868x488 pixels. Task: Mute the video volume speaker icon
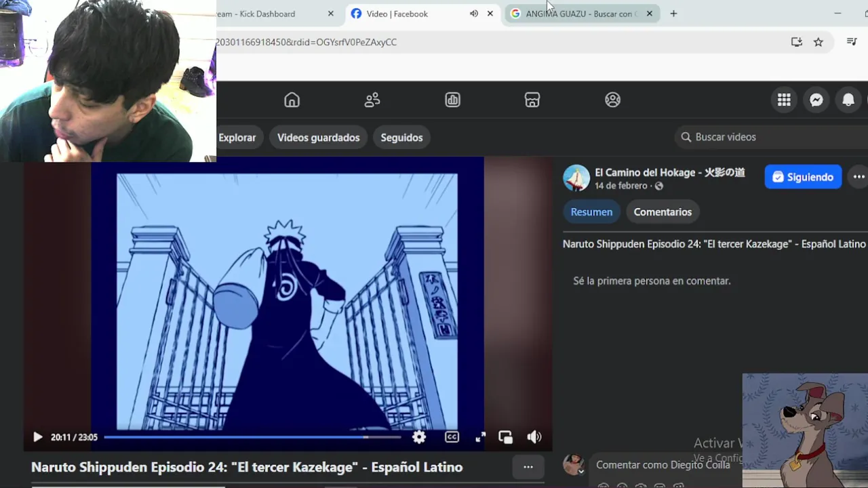pyautogui.click(x=534, y=437)
